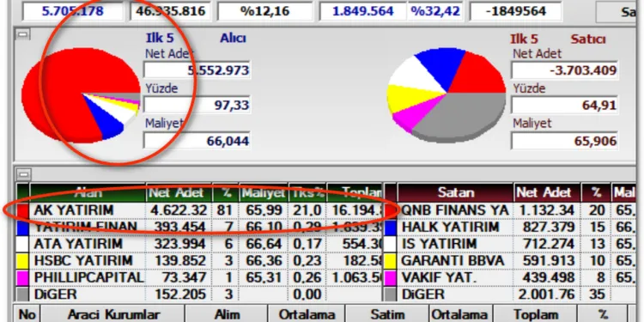Viewport: 644px width, 322px height.
Task: Click the gray swatch beside seller DiGER
Action: (x=390, y=294)
